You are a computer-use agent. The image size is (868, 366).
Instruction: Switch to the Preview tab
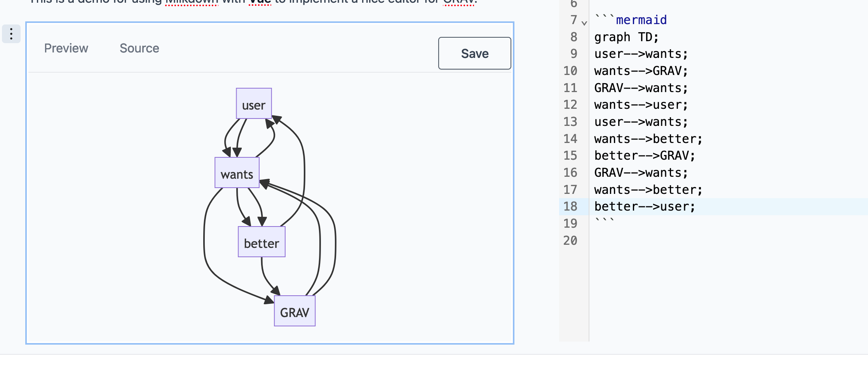66,48
